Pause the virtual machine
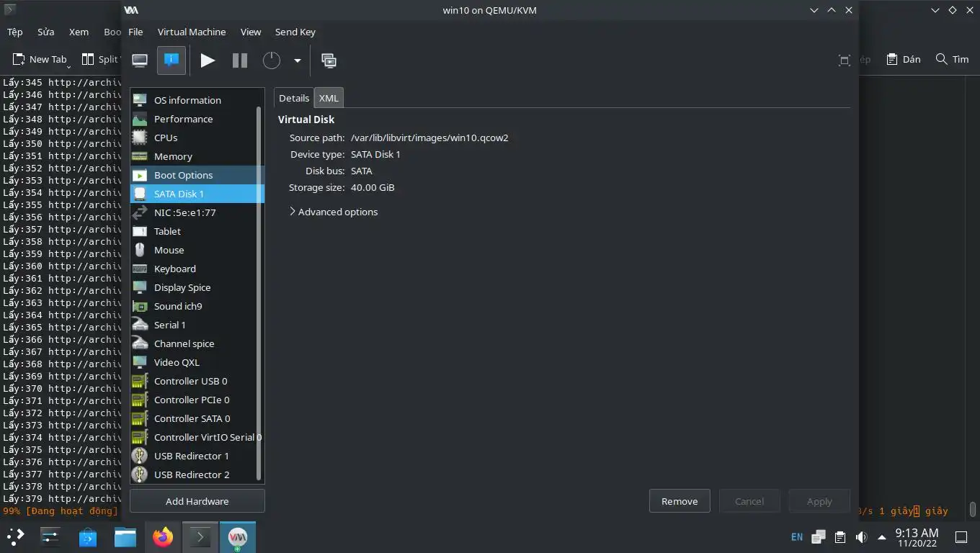Screen dimensions: 980x553 pyautogui.click(x=240, y=60)
